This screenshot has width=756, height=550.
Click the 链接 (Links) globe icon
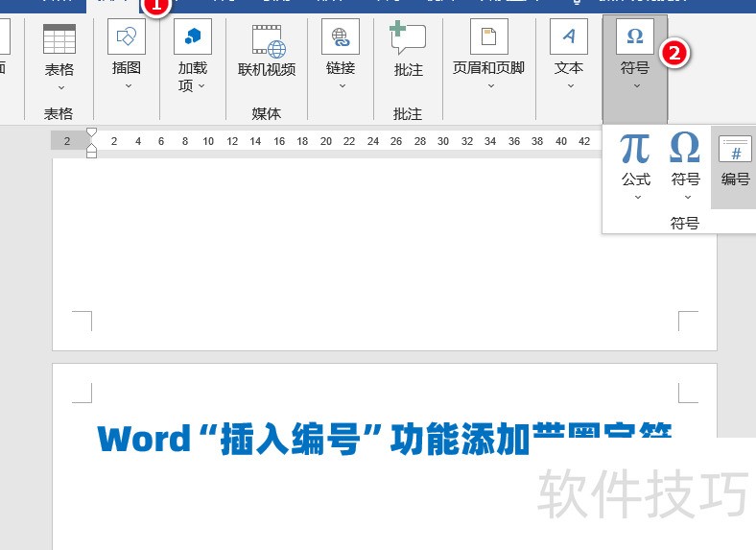[x=341, y=36]
